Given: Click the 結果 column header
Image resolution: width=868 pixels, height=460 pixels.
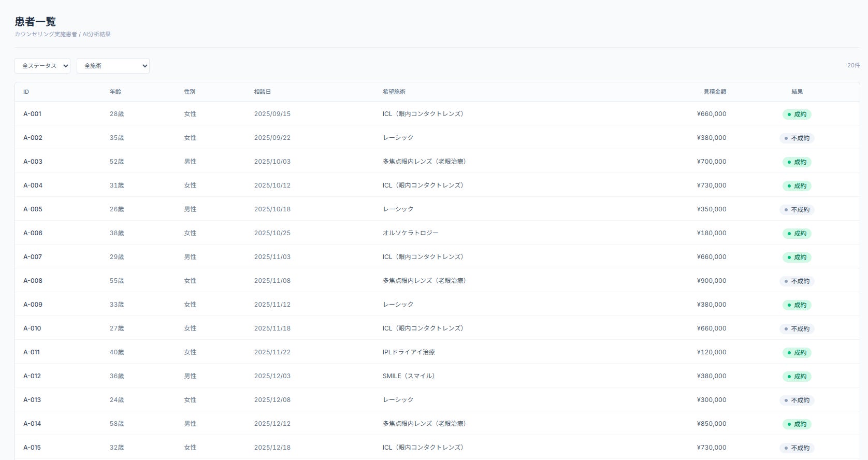Looking at the screenshot, I should point(797,92).
